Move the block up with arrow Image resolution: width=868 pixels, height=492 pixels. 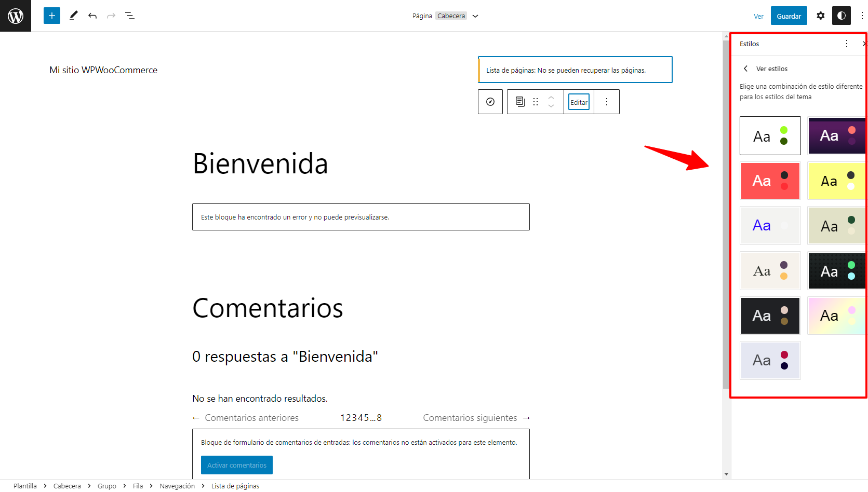pyautogui.click(x=551, y=97)
